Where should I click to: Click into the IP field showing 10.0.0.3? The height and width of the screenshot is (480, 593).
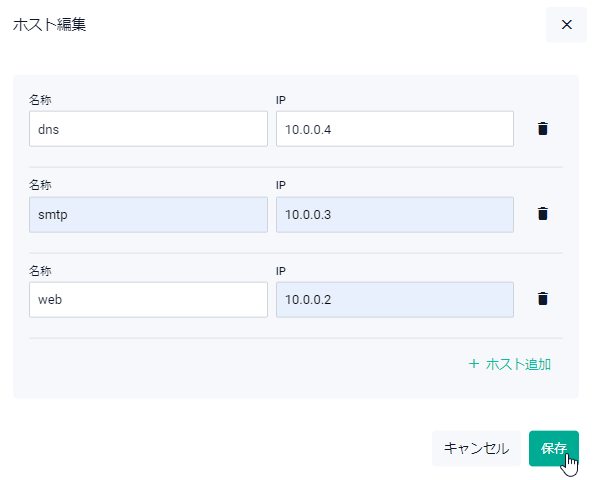click(395, 214)
